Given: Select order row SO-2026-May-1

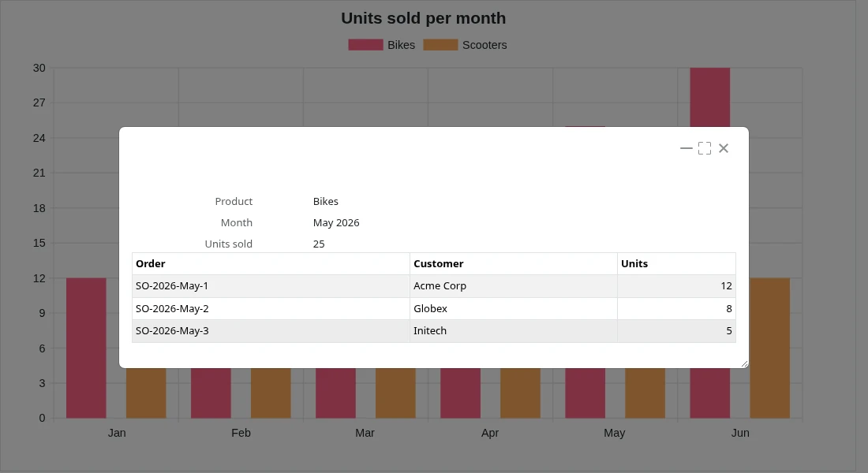Looking at the screenshot, I should (x=434, y=286).
